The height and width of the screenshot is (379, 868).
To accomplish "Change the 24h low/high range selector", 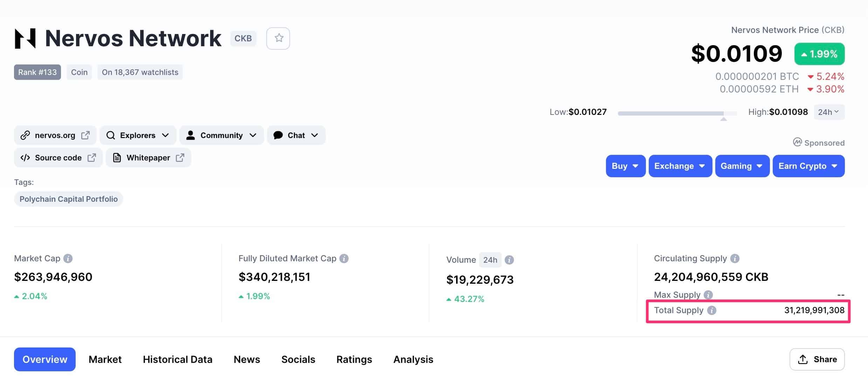I will [x=829, y=112].
